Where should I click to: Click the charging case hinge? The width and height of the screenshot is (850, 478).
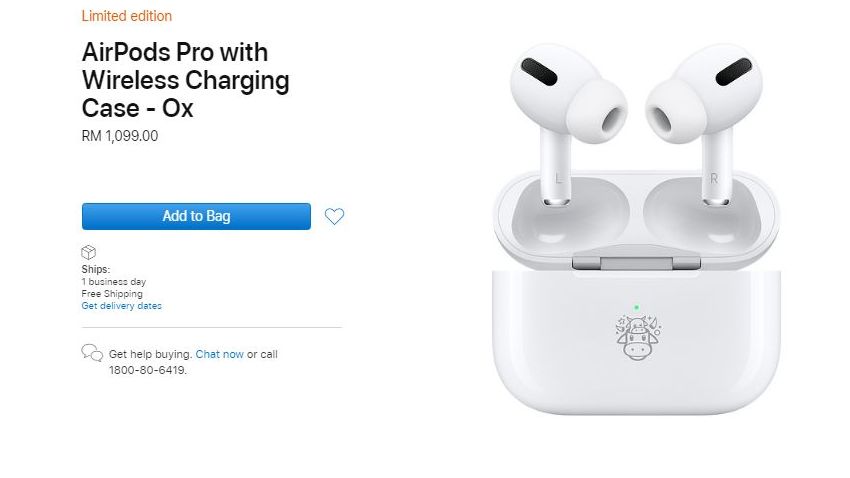(636, 262)
